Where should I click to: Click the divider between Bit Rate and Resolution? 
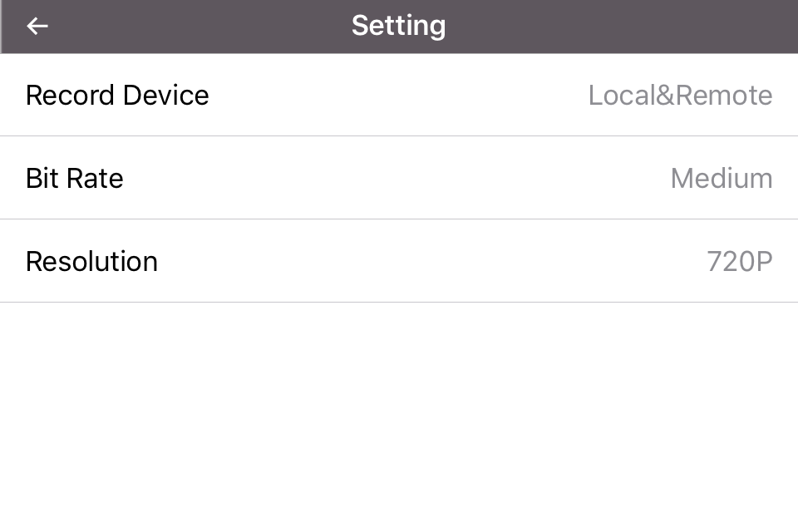click(x=399, y=219)
